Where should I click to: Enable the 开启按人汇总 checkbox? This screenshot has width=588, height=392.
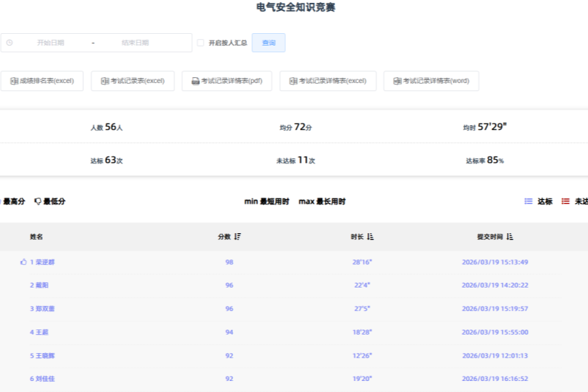pos(200,43)
